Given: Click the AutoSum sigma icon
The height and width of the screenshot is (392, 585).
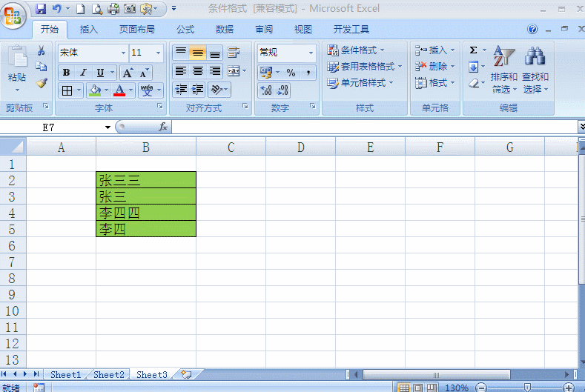Looking at the screenshot, I should click(x=473, y=50).
